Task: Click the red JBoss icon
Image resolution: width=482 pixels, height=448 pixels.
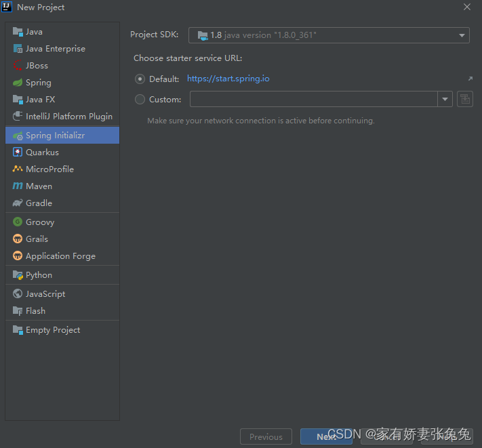Action: 18,66
